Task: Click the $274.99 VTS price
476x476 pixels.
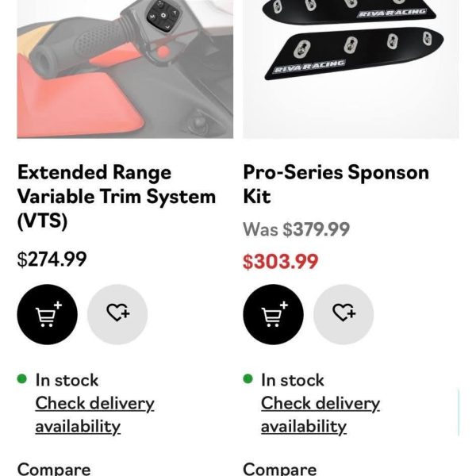Action: click(x=52, y=259)
